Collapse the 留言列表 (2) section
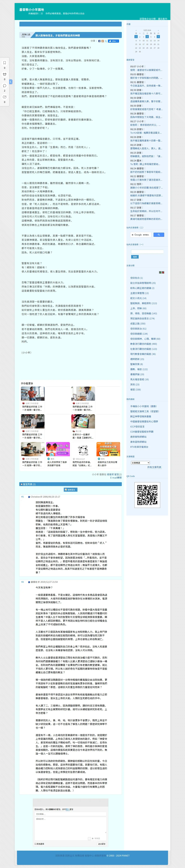The width and height of the screenshot is (185, 868). 22,484
